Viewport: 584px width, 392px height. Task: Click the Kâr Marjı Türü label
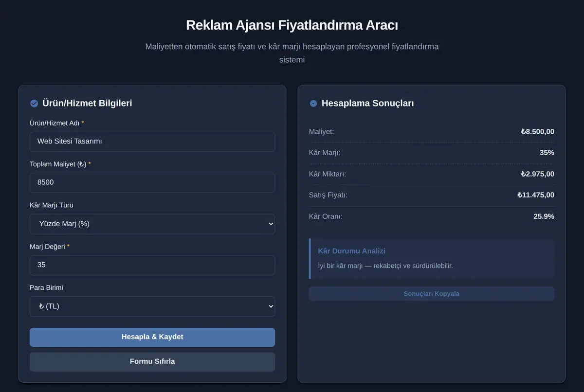tap(52, 205)
